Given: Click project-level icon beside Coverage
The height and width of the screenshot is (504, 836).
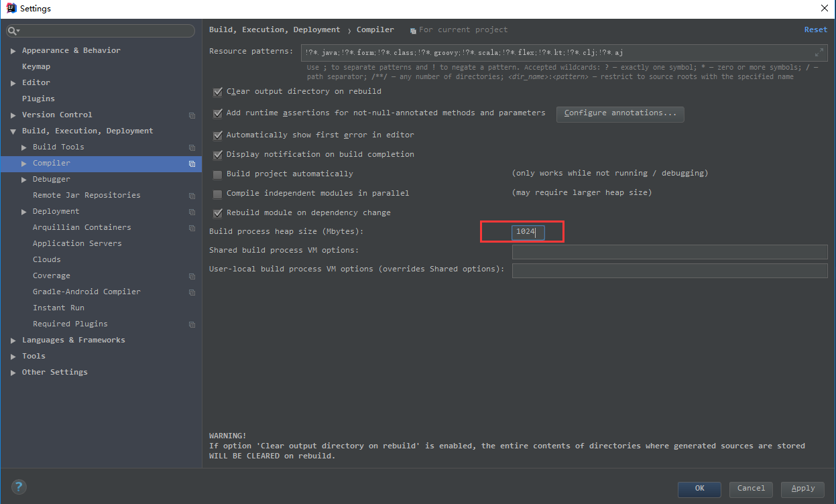Looking at the screenshot, I should 192,276.
